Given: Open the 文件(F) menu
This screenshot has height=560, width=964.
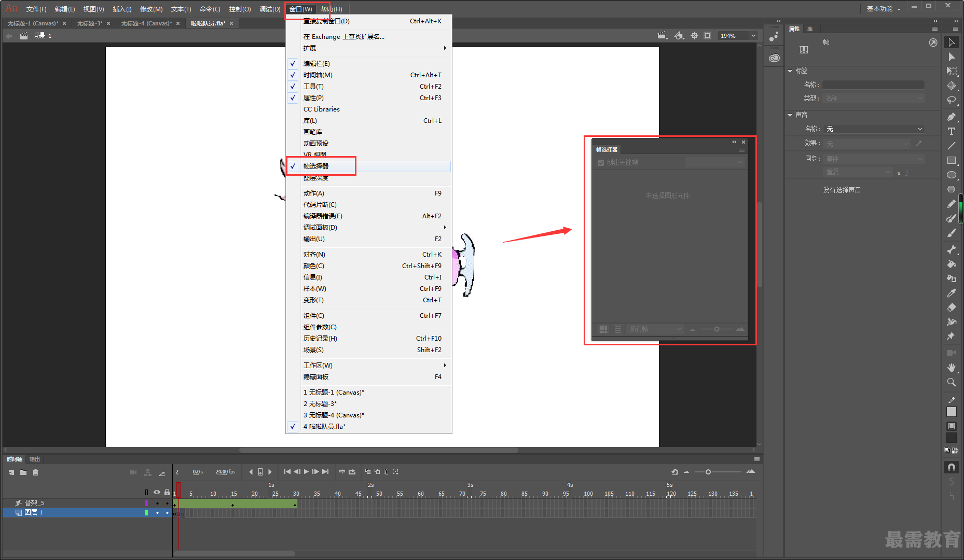Looking at the screenshot, I should [x=36, y=9].
